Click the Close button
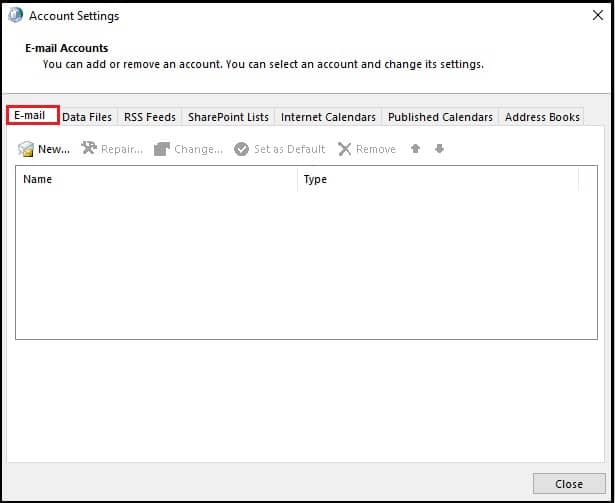The width and height of the screenshot is (615, 503). (x=569, y=484)
